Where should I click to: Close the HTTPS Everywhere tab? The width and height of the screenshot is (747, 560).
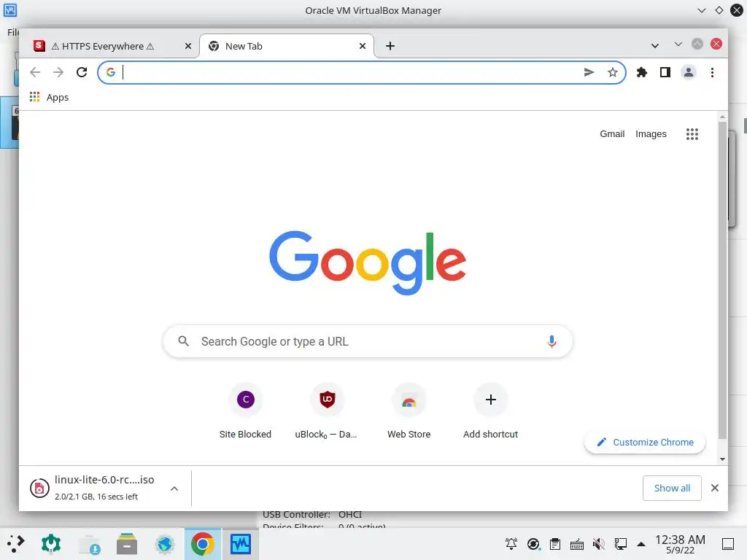188,46
